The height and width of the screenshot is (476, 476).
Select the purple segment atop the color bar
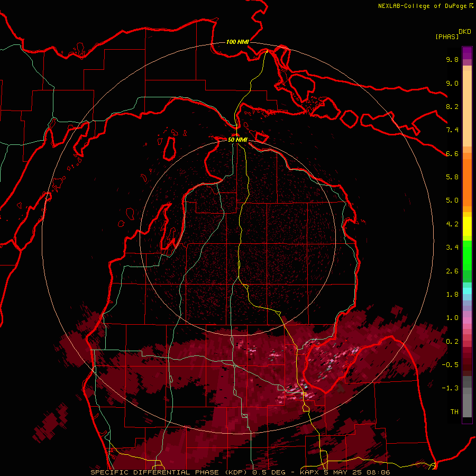coord(467,53)
